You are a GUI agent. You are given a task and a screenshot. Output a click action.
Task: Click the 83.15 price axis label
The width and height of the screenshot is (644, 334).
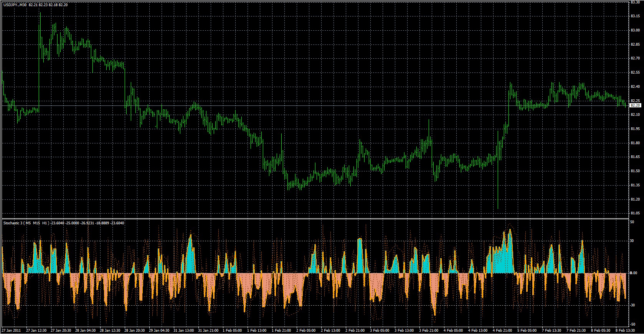(635, 16)
